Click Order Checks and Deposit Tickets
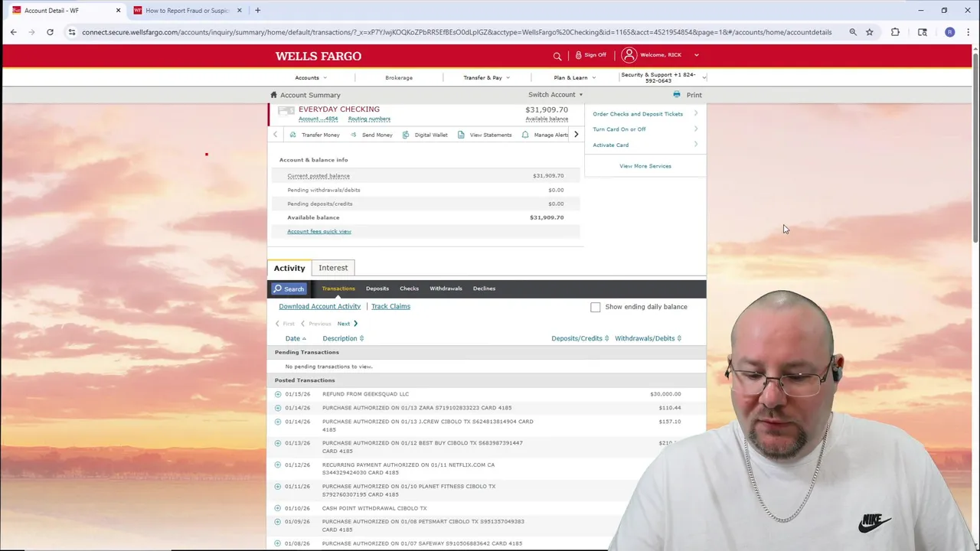This screenshot has width=980, height=551. (x=638, y=114)
